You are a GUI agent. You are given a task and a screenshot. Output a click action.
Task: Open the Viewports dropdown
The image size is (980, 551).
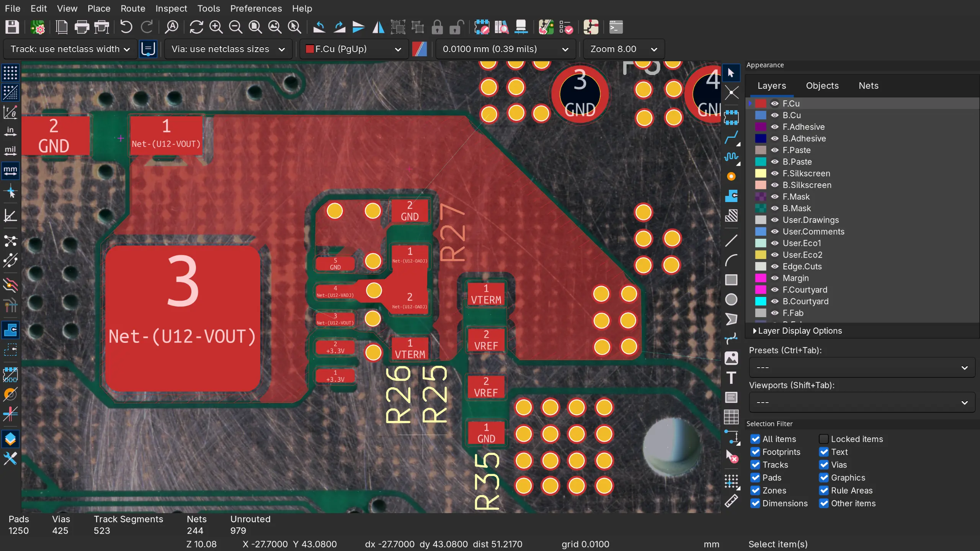[862, 402]
